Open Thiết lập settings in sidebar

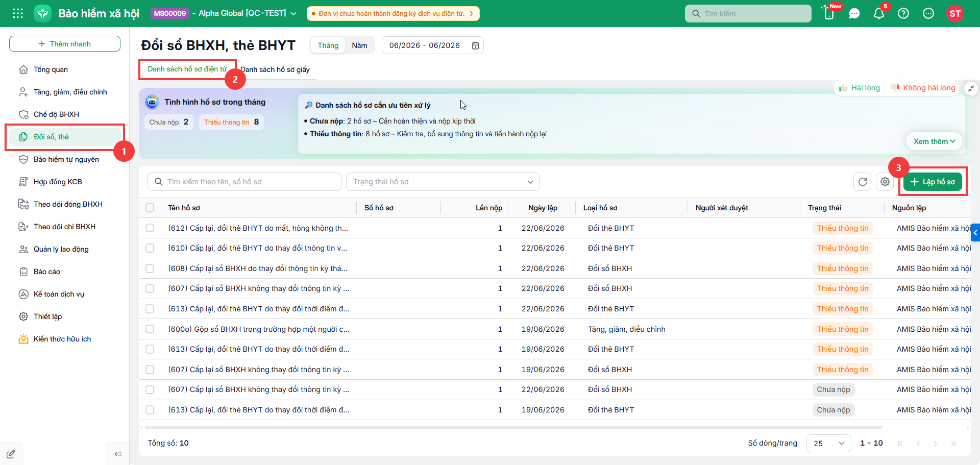(x=65, y=316)
